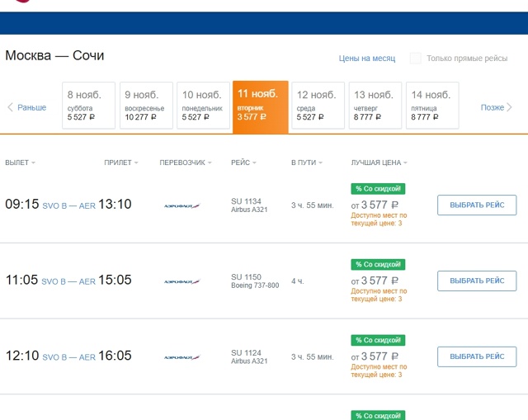
Task: Open Цены на месяц link
Action: [x=367, y=59]
